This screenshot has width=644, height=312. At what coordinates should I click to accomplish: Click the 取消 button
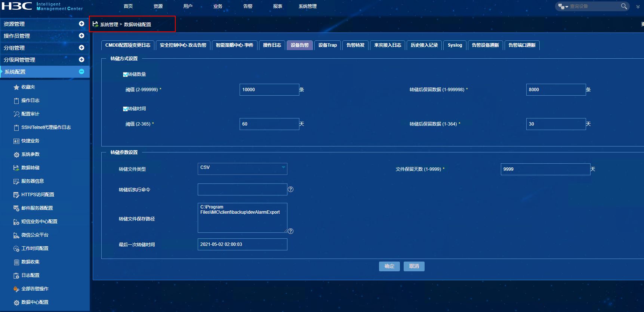tap(414, 266)
